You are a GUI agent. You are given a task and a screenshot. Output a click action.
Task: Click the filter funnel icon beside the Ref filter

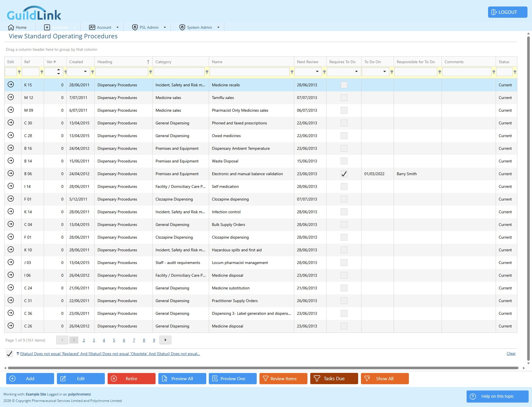click(42, 72)
